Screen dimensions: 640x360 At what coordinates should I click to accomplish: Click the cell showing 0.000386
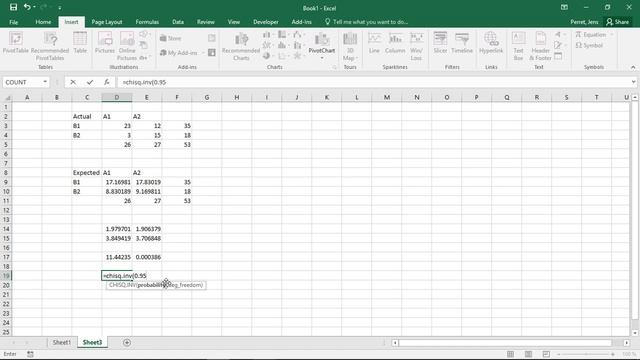147,257
